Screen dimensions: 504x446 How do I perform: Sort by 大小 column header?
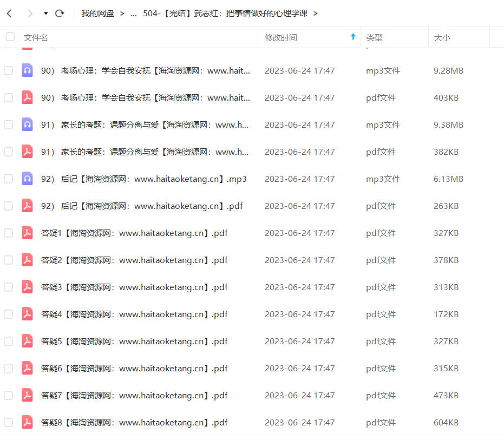(x=442, y=37)
